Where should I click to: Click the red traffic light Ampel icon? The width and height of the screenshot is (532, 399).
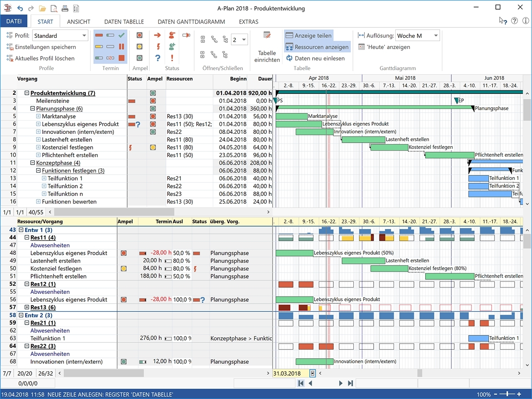140,35
